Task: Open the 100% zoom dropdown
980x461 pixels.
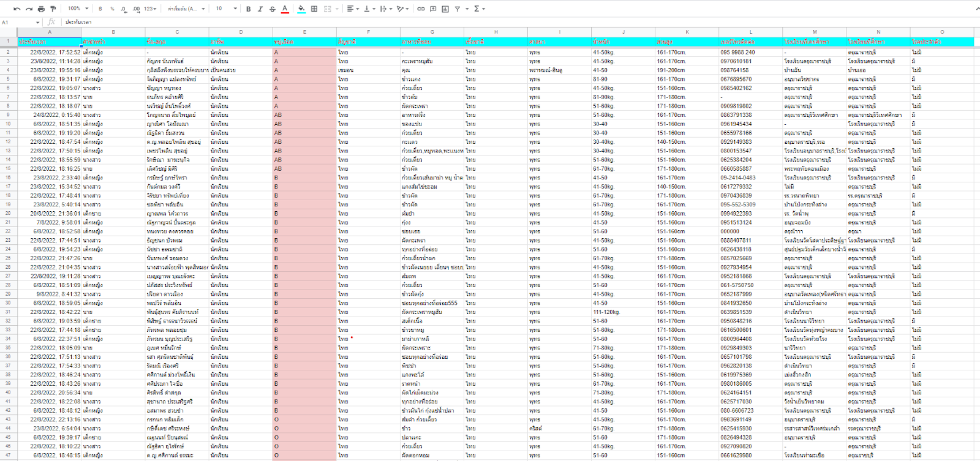Action: [78, 9]
